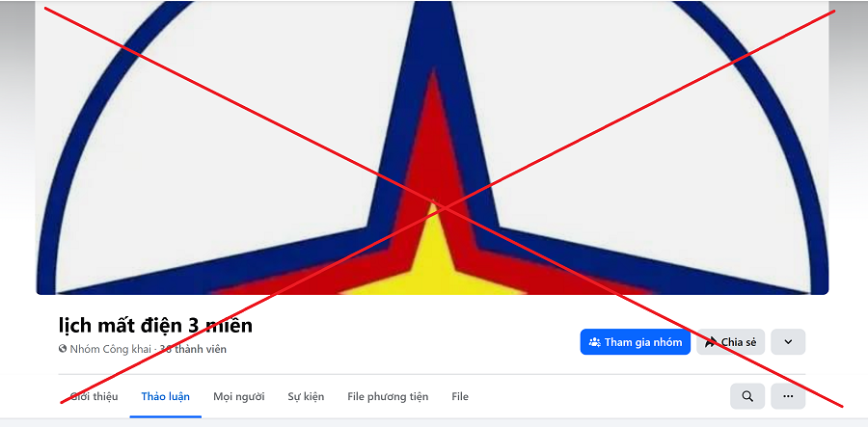Viewport: 868px width, 427px height.
Task: Click the people icon on Tham gia nhóm
Action: point(594,342)
